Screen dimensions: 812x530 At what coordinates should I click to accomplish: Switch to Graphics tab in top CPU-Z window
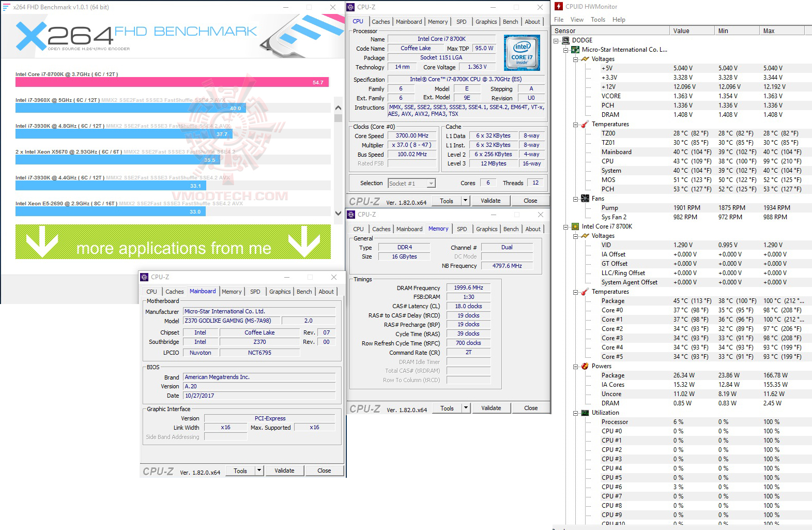(x=486, y=22)
